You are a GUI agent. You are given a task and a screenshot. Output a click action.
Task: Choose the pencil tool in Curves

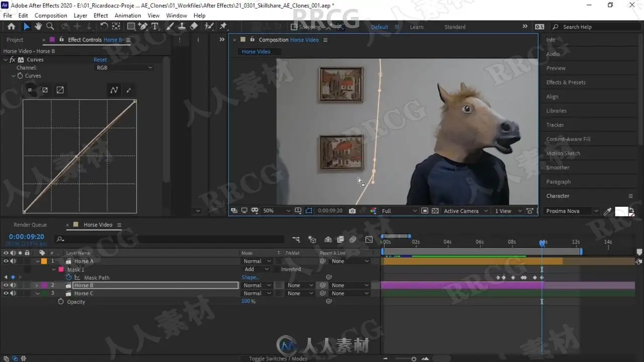pyautogui.click(x=129, y=90)
